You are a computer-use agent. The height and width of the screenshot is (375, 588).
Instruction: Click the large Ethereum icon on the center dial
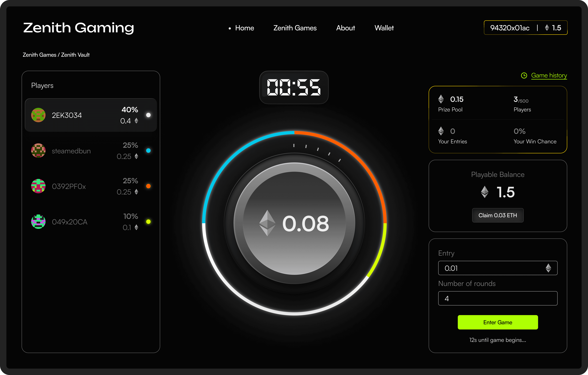click(x=267, y=223)
